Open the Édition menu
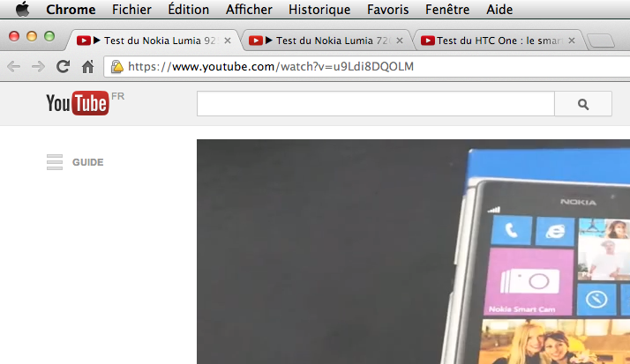The height and width of the screenshot is (364, 630). tap(189, 9)
